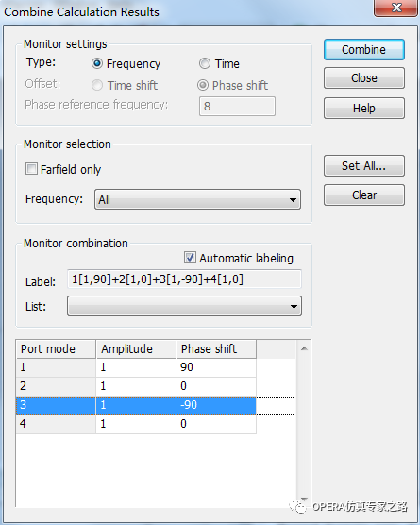The height and width of the screenshot is (525, 420).
Task: Open Help for this dialog
Action: pos(363,109)
